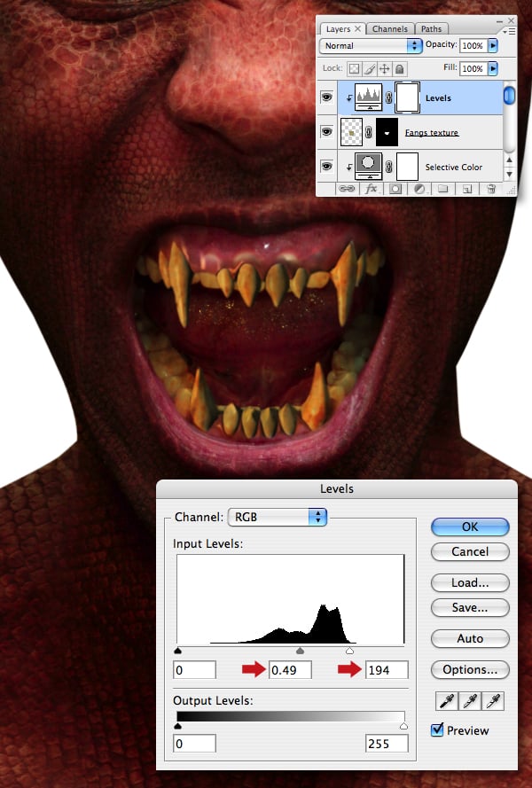The height and width of the screenshot is (788, 532).
Task: Select the Fangs texture layer thumbnail
Action: (351, 132)
